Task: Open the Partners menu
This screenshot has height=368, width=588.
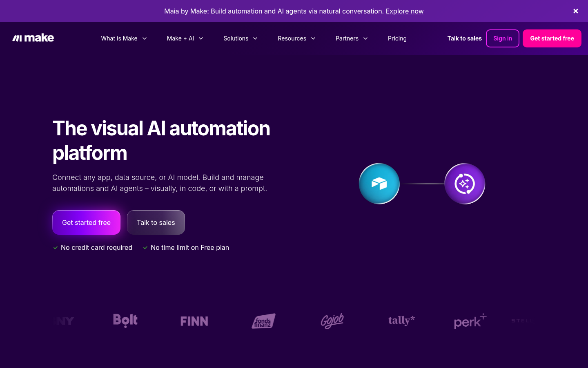Action: [x=352, y=38]
